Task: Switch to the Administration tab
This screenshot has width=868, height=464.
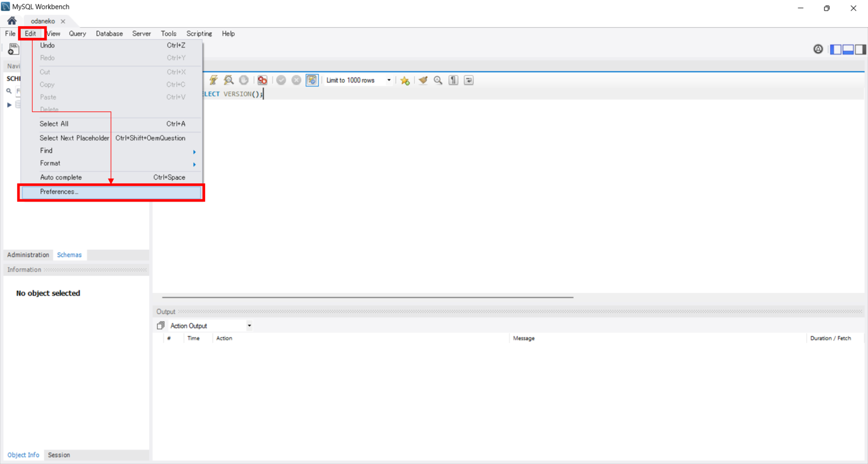Action: pyautogui.click(x=28, y=254)
